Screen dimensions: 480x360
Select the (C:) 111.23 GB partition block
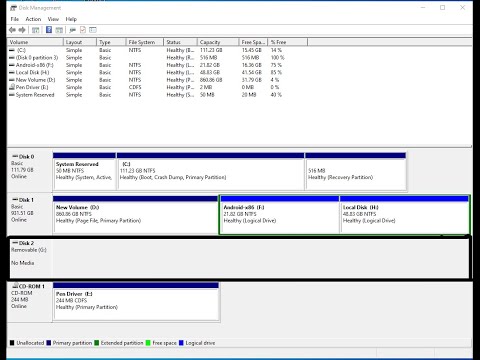[x=210, y=172]
